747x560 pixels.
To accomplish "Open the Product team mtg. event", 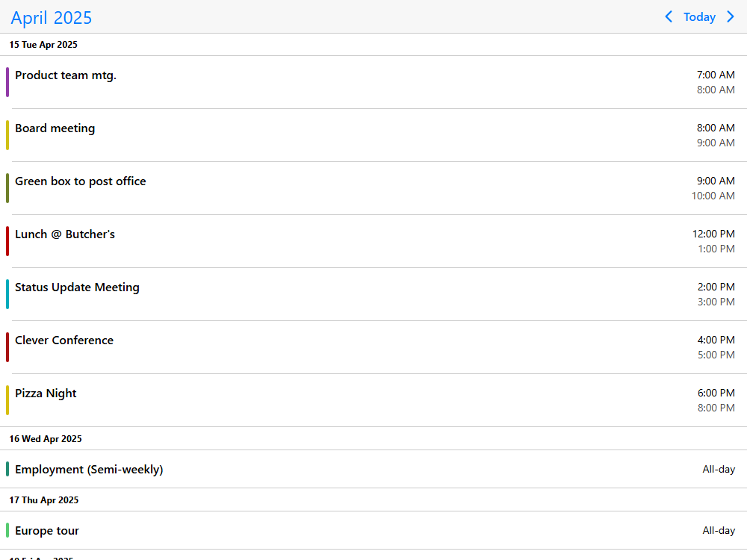I will (x=373, y=82).
